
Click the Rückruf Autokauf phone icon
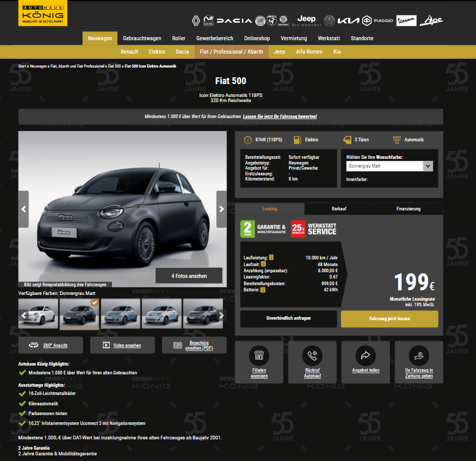click(313, 355)
